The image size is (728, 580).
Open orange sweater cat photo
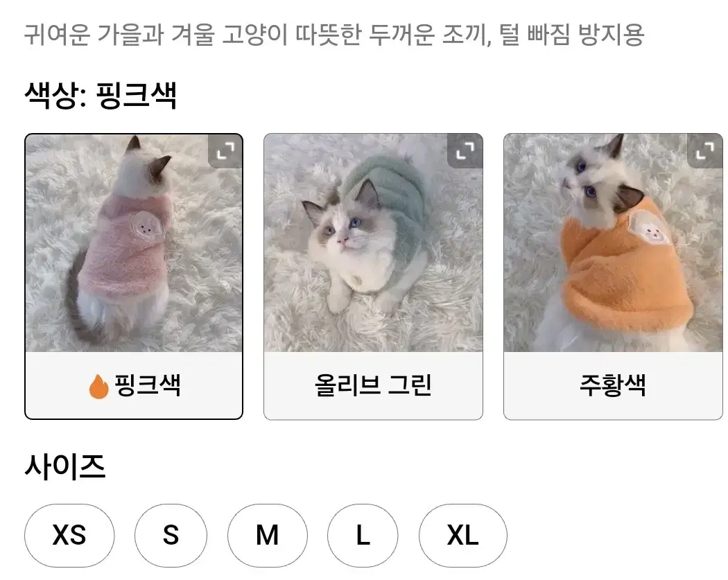613,243
